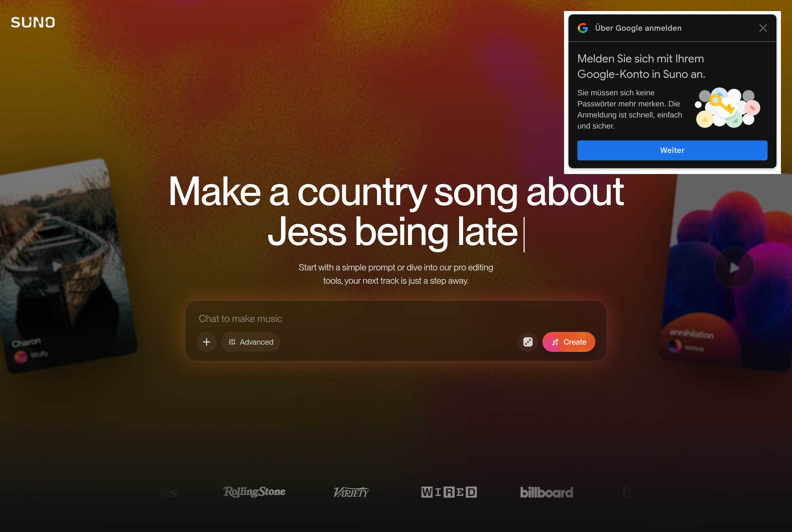792x532 pixels.
Task: Click into the Chat to make music field
Action: tap(395, 319)
